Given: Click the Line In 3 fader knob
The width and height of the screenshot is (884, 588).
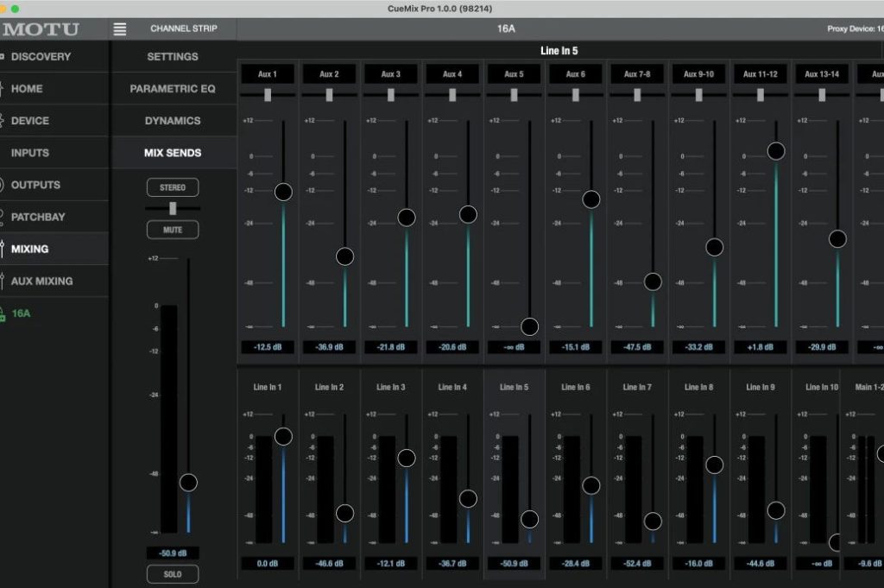Looking at the screenshot, I should click(x=407, y=458).
